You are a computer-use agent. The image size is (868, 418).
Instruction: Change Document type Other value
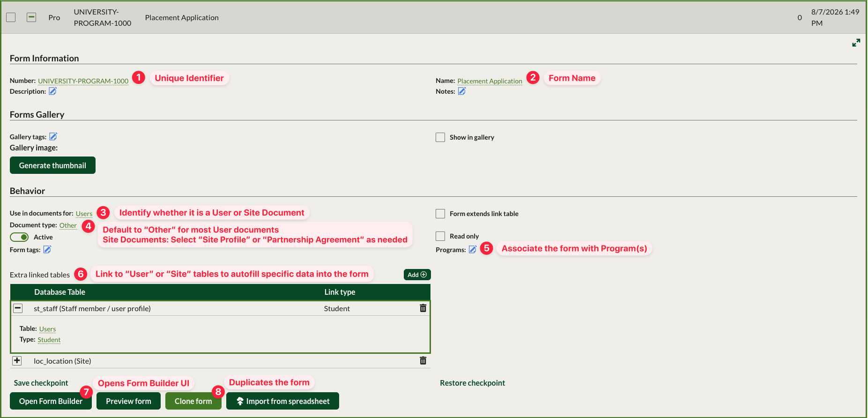pyautogui.click(x=68, y=225)
